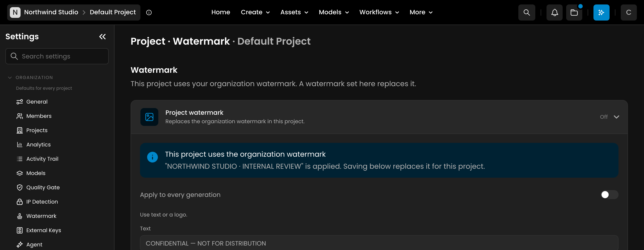
Task: Open the user avatar C
Action: [629, 12]
